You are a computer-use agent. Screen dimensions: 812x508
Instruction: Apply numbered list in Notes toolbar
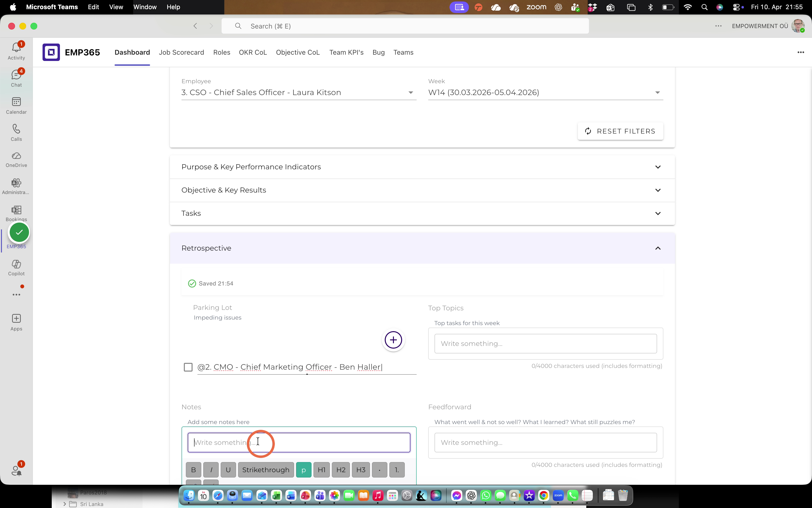[397, 470]
